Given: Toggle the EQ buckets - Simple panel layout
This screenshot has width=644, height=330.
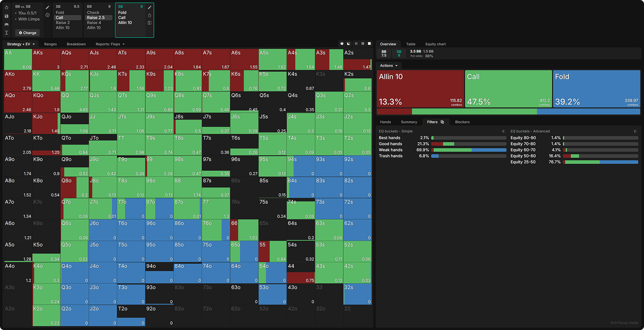Looking at the screenshot, I should point(504,131).
